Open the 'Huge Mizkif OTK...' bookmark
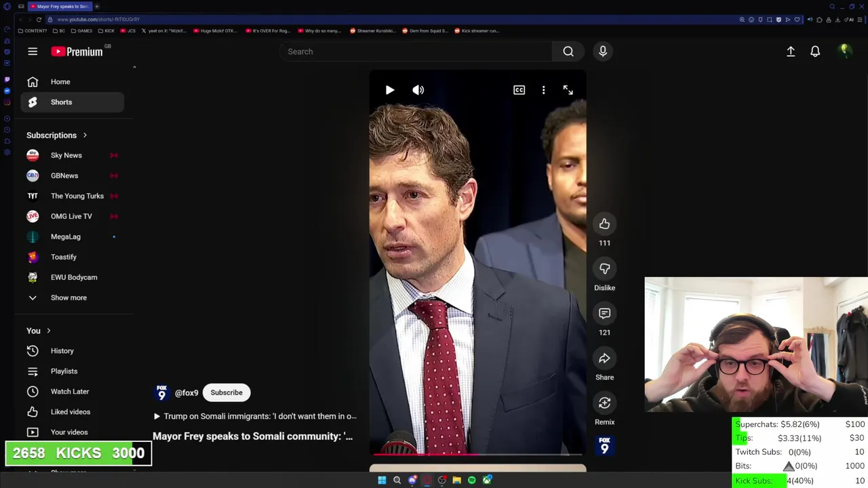The image size is (868, 488). [215, 30]
